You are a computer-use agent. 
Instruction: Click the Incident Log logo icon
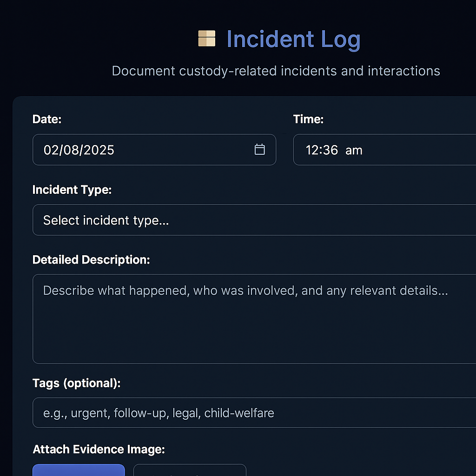tap(206, 39)
